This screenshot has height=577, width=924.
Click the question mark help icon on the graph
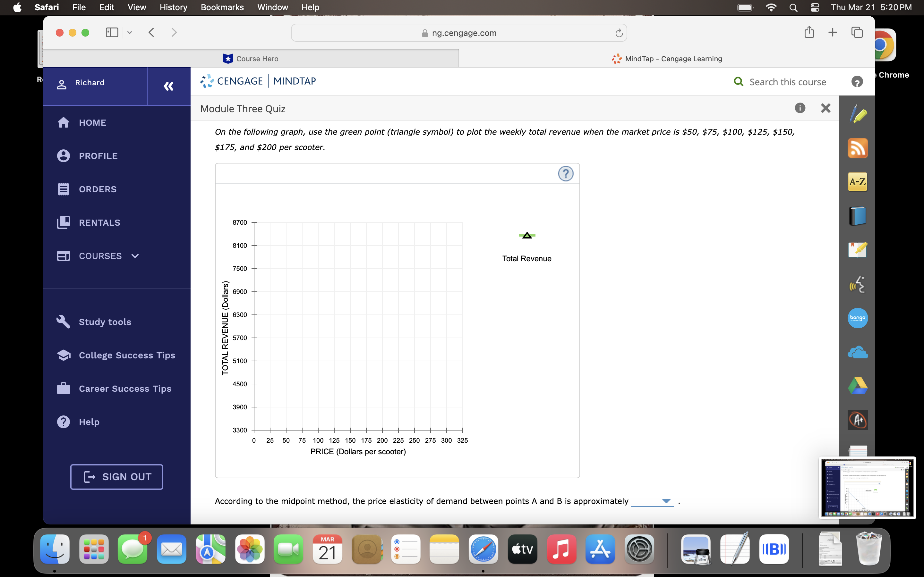[566, 174]
